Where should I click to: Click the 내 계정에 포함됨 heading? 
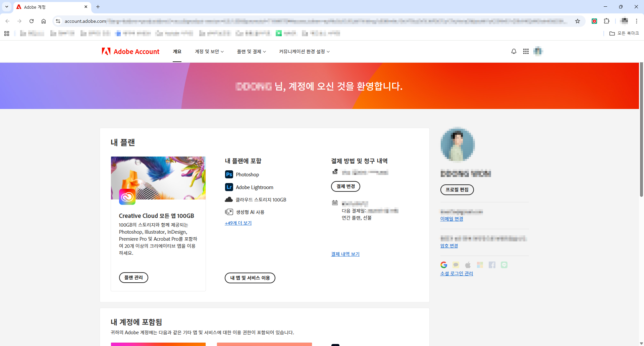tap(136, 322)
